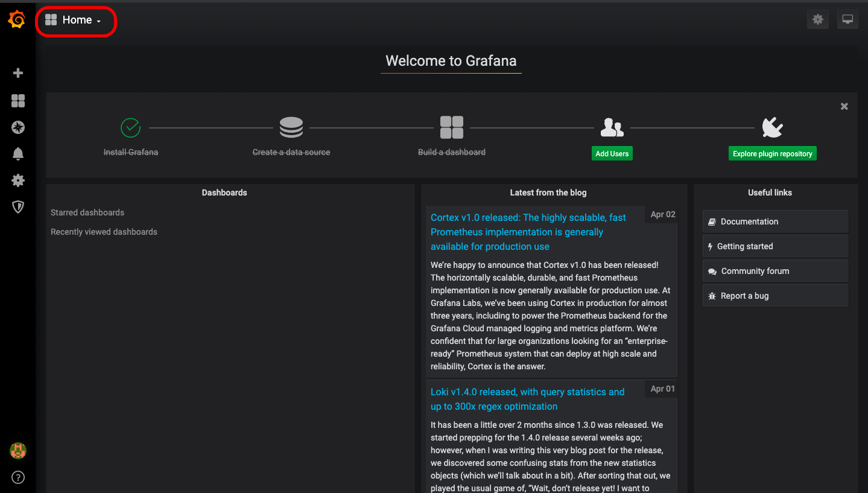Open the Alerting bell icon
Image resolution: width=868 pixels, height=493 pixels.
(18, 154)
